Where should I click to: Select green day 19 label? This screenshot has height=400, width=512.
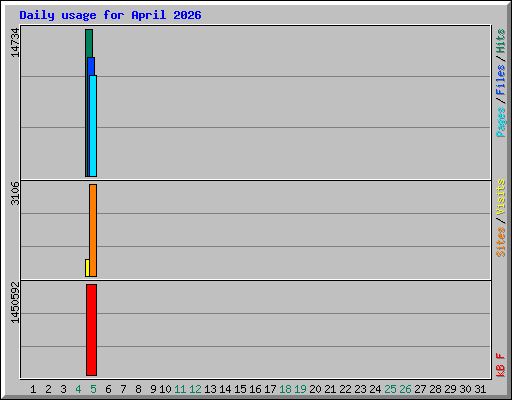(300, 389)
